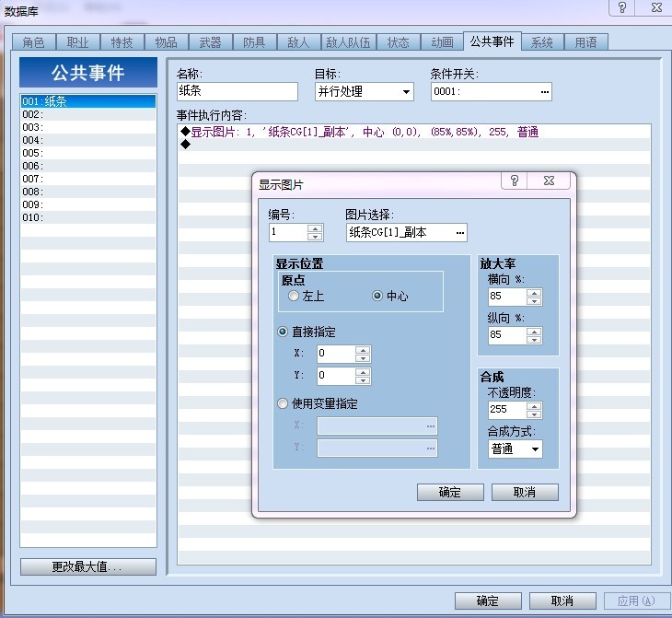Image resolution: width=672 pixels, height=618 pixels.
Task: Click the 横向 % zoom field
Action: [x=507, y=297]
